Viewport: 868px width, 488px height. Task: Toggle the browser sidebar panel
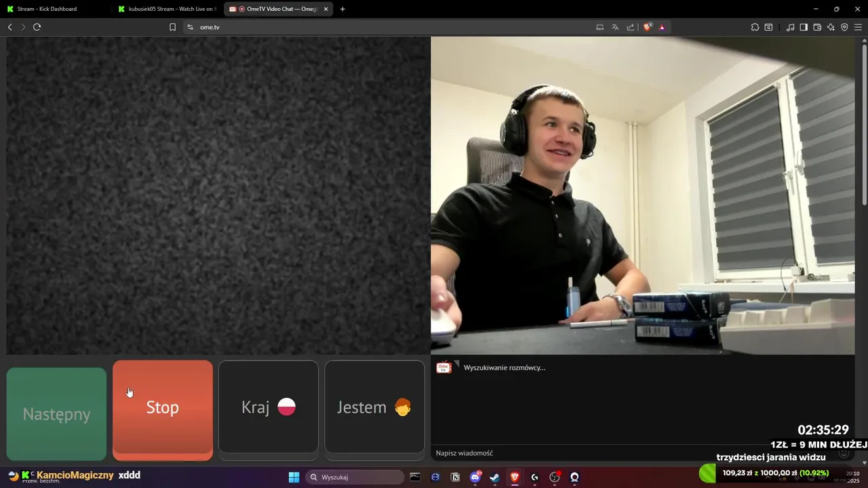pos(804,27)
